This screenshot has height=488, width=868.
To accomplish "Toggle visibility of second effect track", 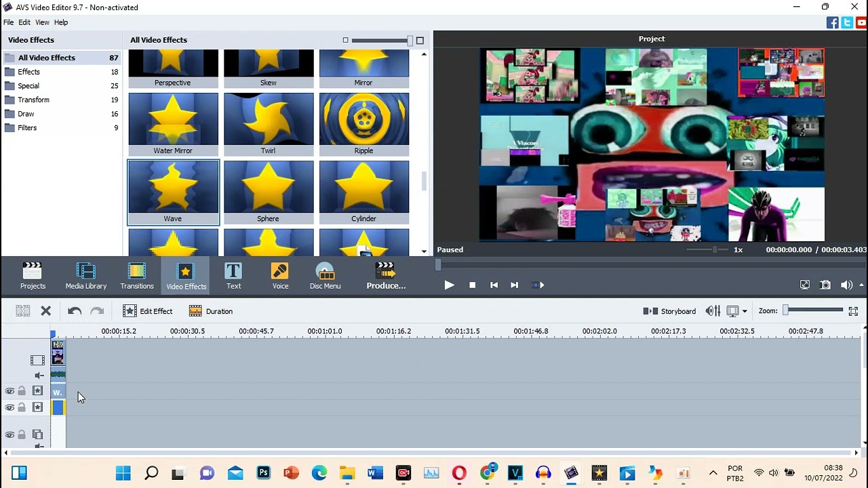I will 9,407.
